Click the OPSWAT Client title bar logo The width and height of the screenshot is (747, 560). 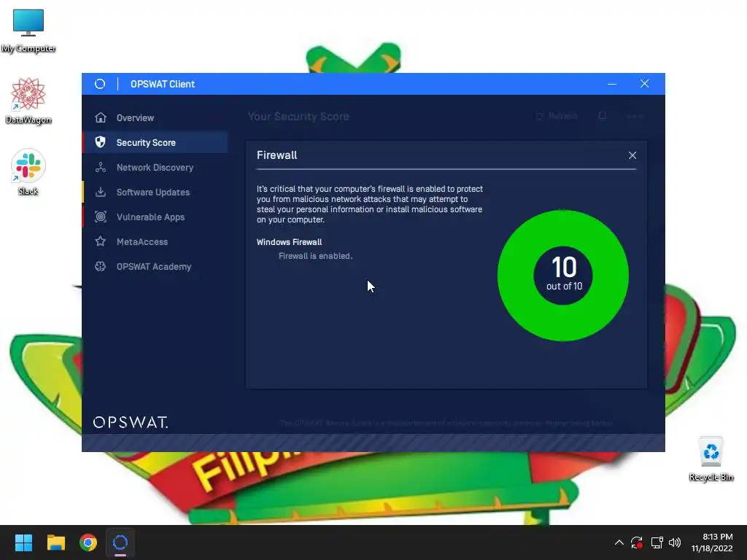pyautogui.click(x=99, y=84)
